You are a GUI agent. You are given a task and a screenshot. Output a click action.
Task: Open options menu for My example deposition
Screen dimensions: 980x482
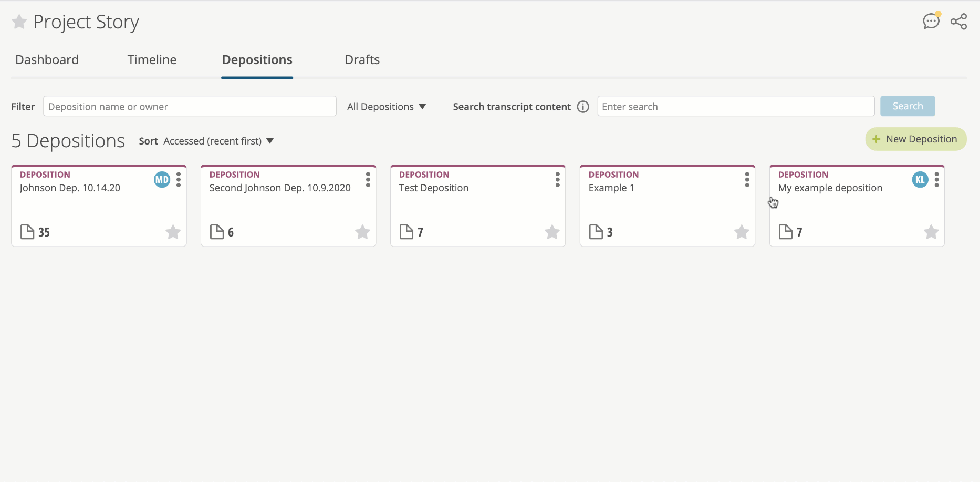pos(937,180)
